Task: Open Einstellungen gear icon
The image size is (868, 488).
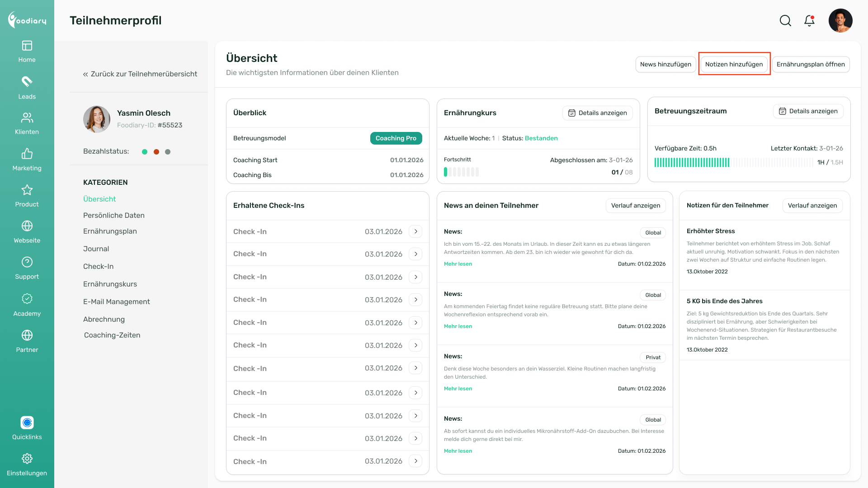Action: pyautogui.click(x=27, y=459)
